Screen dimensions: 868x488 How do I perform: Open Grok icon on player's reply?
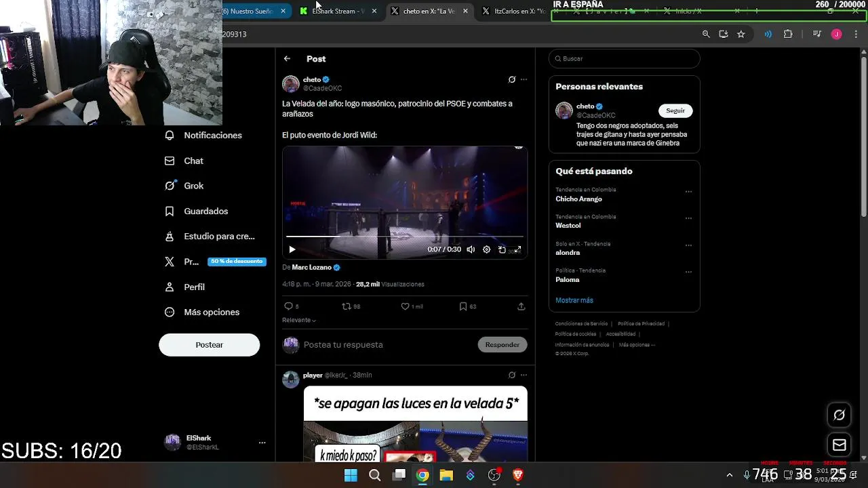pos(512,375)
